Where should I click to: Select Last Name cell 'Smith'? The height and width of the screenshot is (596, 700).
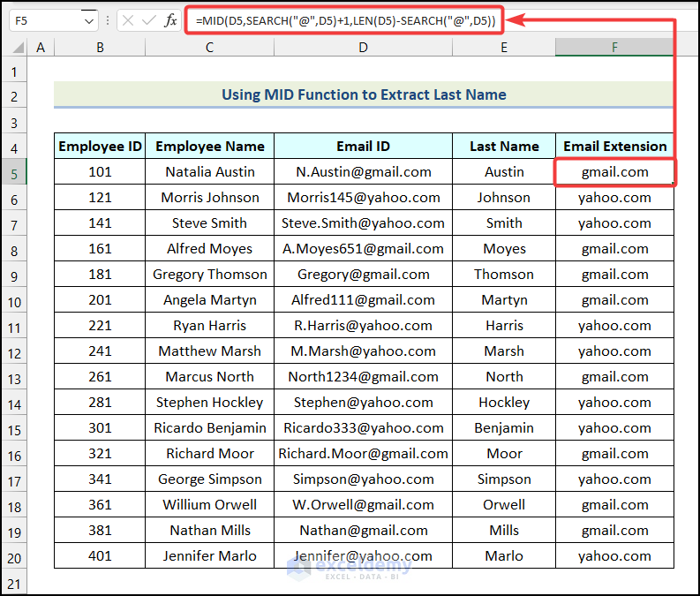[504, 223]
